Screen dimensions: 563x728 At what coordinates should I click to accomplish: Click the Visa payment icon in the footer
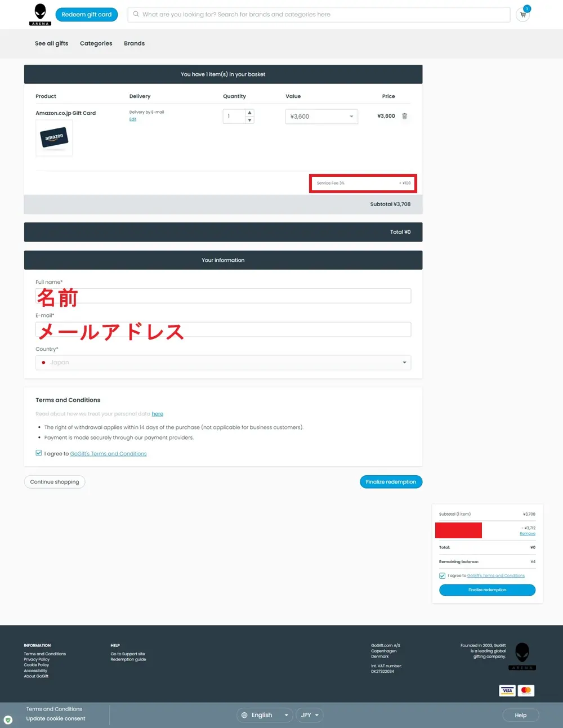pos(507,690)
